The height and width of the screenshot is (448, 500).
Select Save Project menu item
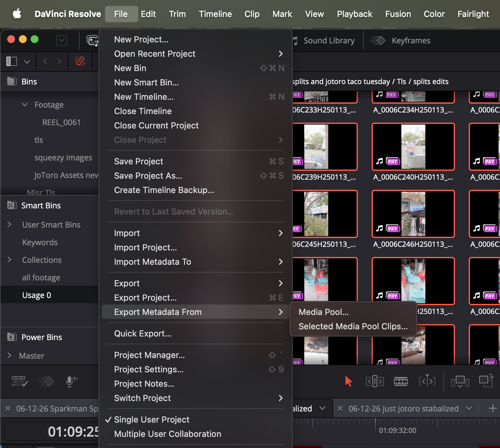point(196,161)
